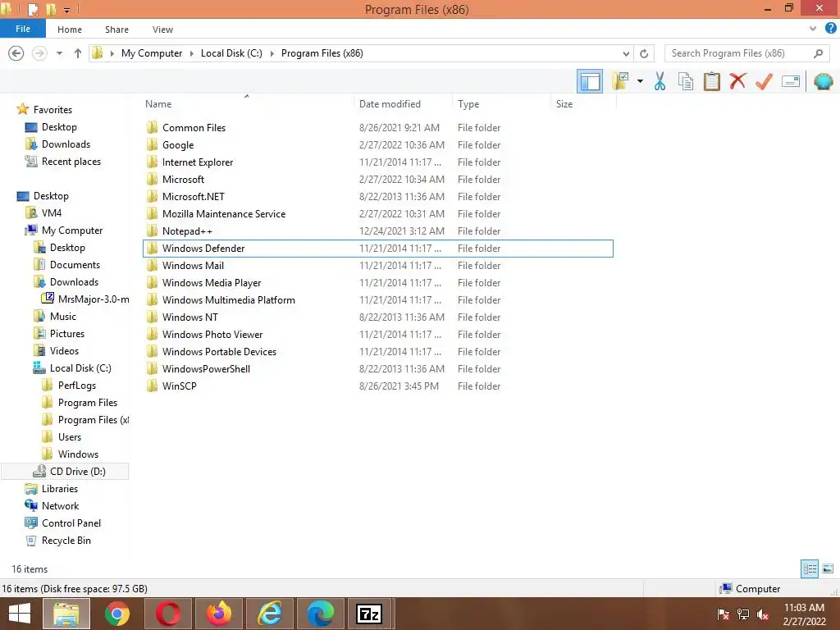Image resolution: width=840 pixels, height=630 pixels.
Task: Expand the arrow before My Computer breadcrumb
Action: pos(112,53)
